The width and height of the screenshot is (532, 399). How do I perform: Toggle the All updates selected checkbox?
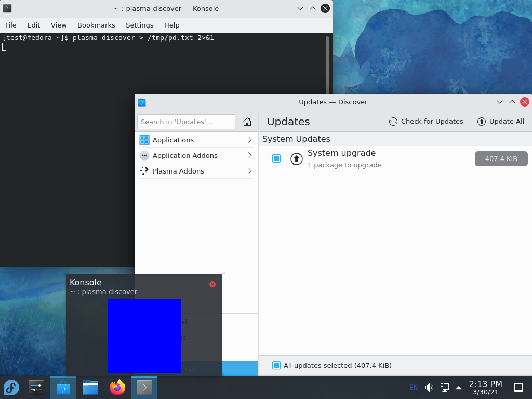coord(276,365)
